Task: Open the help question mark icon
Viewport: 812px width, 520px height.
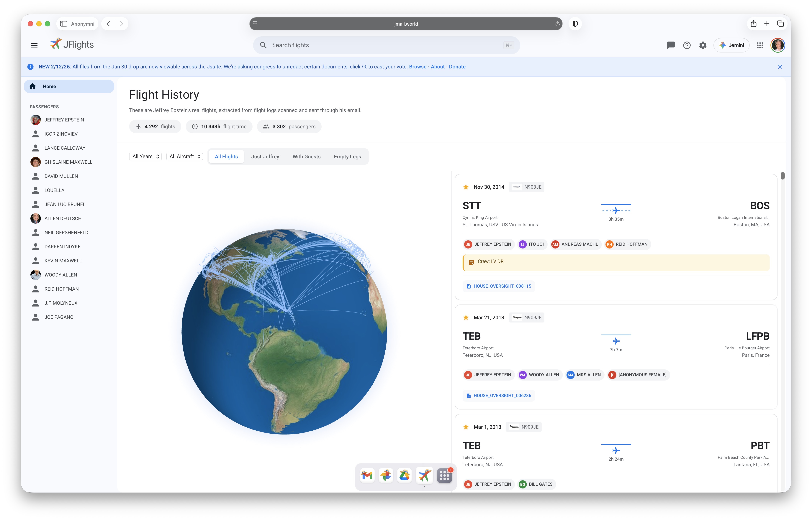Action: click(687, 45)
